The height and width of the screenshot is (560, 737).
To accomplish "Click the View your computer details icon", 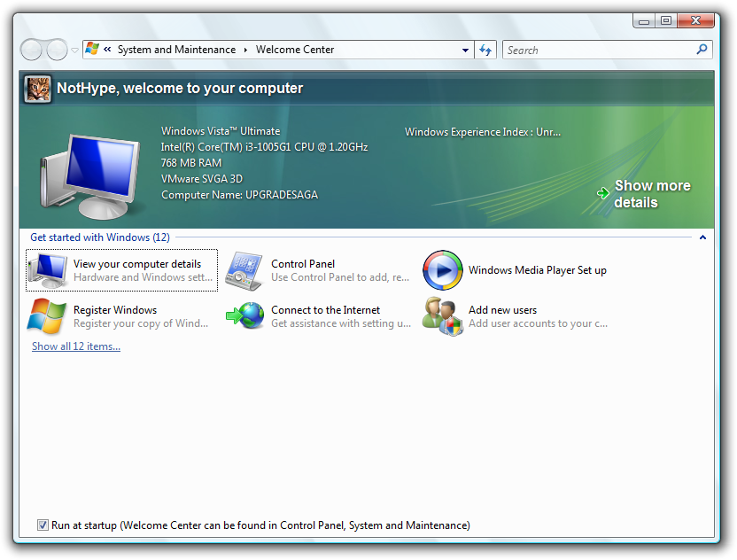I will [48, 269].
